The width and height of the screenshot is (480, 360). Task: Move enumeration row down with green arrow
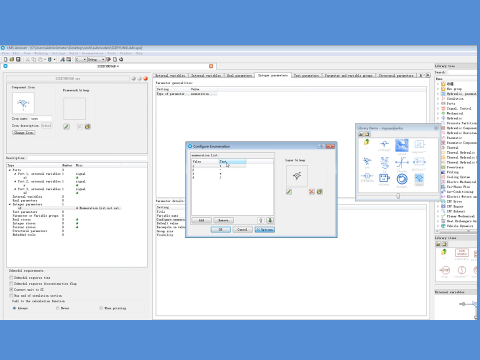tap(270, 220)
